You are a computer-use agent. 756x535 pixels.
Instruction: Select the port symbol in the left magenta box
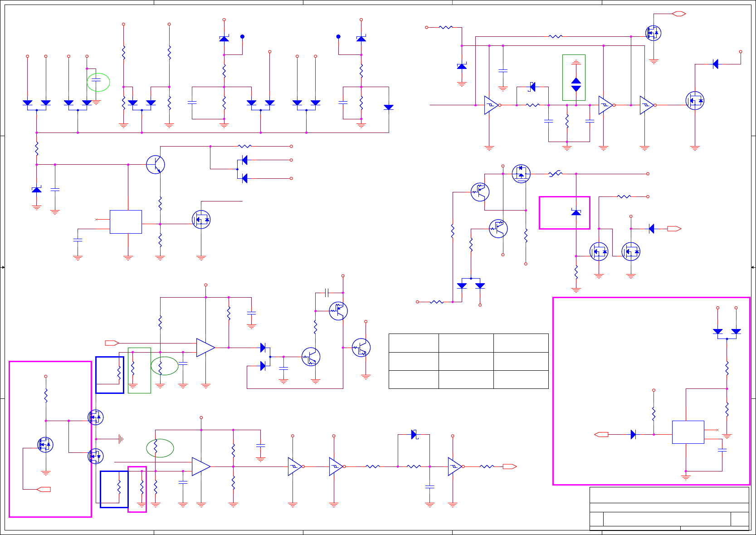pyautogui.click(x=44, y=489)
